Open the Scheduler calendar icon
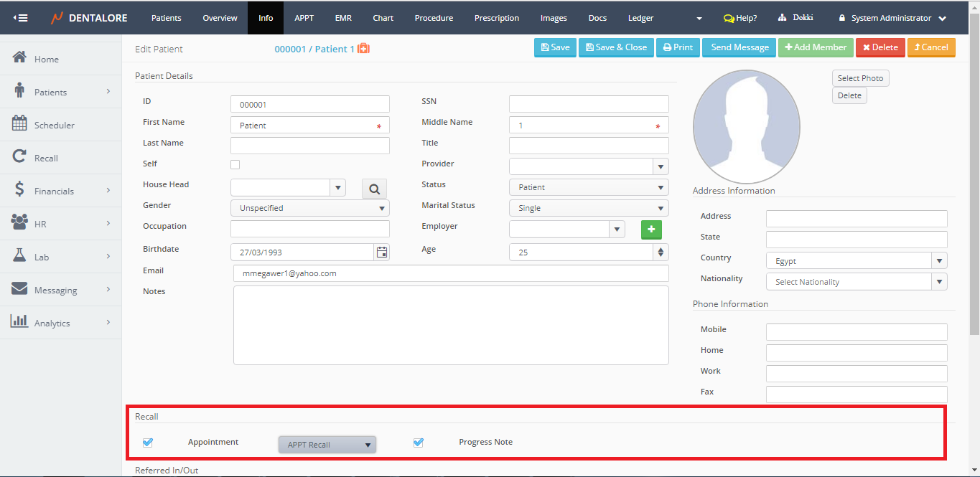The image size is (980, 477). 20,124
